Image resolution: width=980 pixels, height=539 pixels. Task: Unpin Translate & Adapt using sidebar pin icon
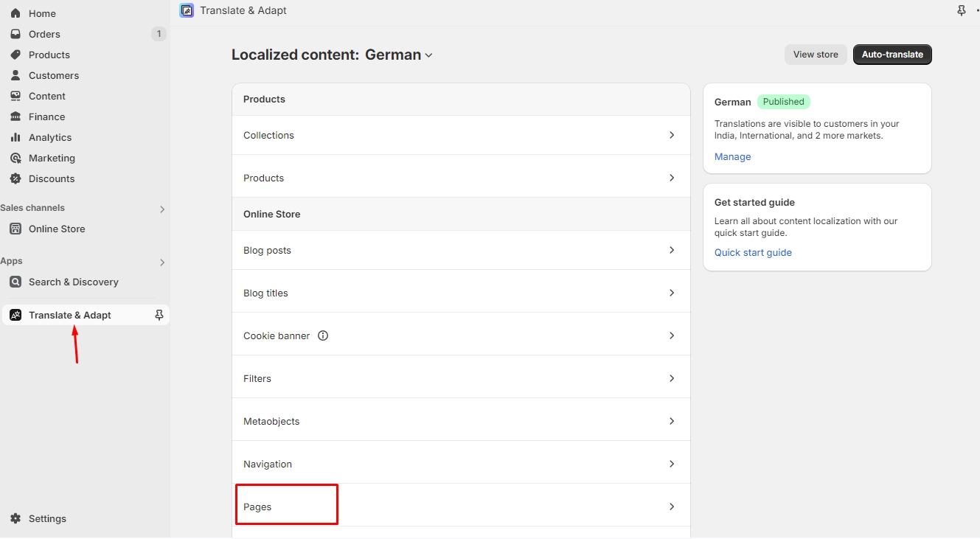159,315
